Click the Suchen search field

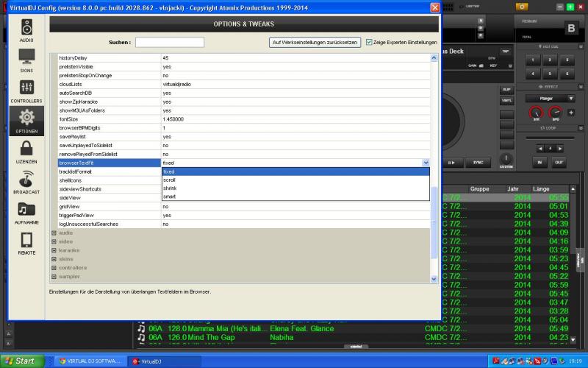click(170, 43)
